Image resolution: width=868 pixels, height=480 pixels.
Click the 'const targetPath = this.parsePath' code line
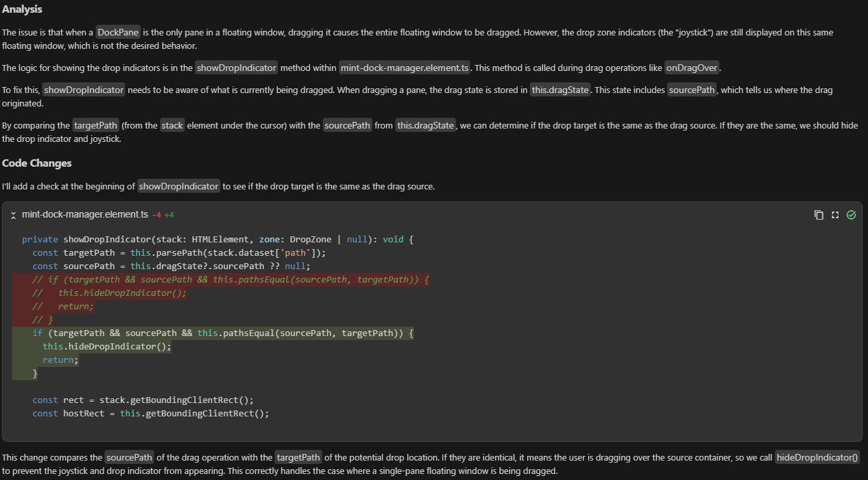click(x=179, y=252)
